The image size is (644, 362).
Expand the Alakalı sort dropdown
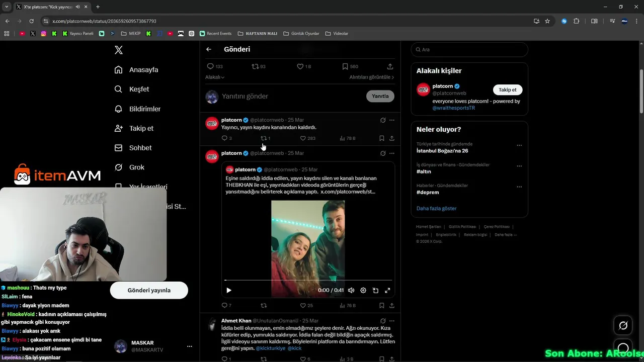(x=215, y=77)
